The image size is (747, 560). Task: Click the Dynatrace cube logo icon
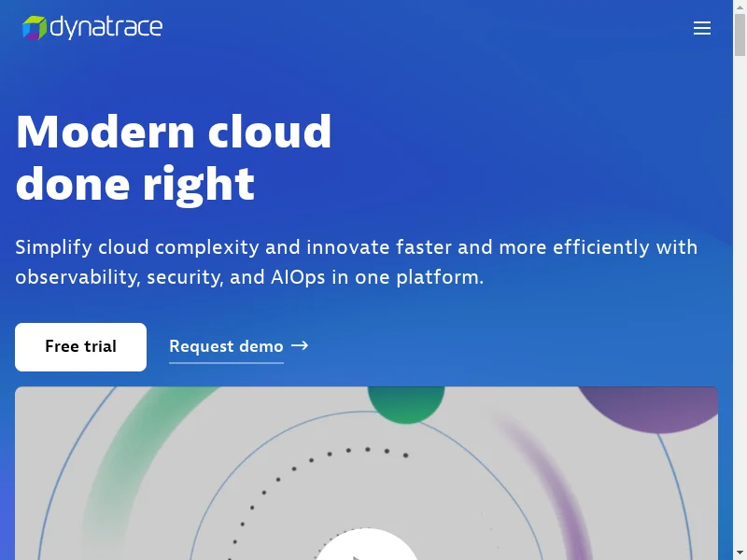35,28
